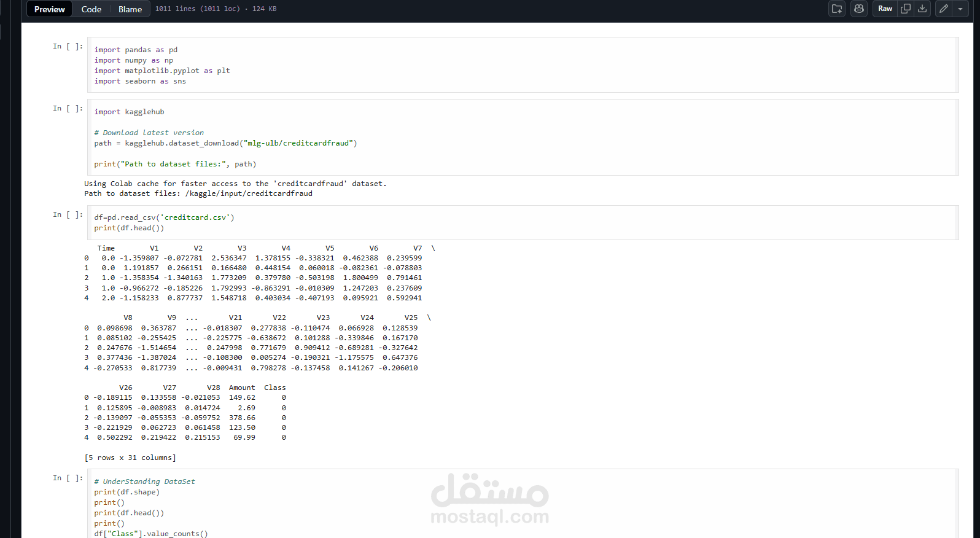Open the folder with sparkle icon
The width and height of the screenshot is (980, 538).
[x=837, y=9]
